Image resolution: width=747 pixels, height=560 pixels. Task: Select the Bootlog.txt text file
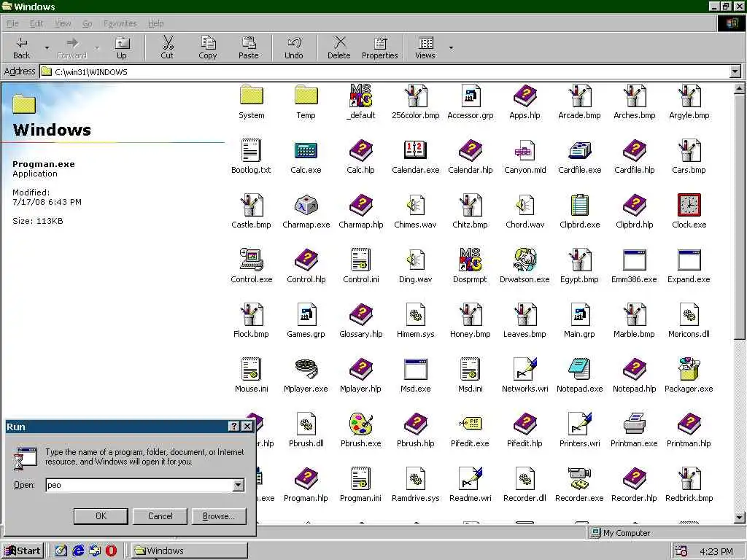point(251,150)
